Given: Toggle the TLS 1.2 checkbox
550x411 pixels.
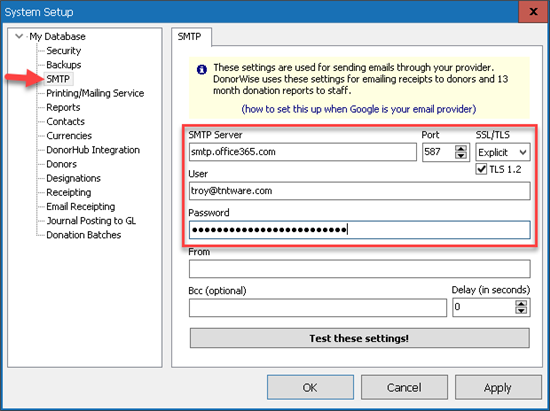Looking at the screenshot, I should [481, 169].
